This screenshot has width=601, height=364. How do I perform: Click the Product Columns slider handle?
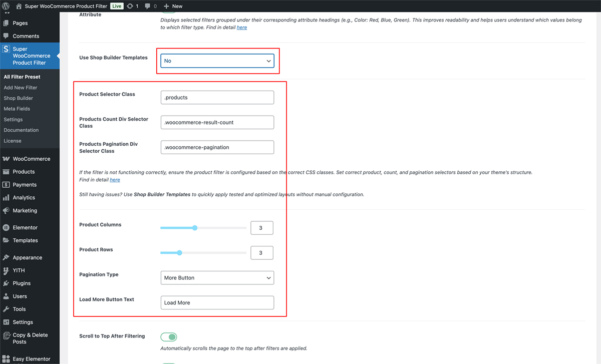pos(195,228)
